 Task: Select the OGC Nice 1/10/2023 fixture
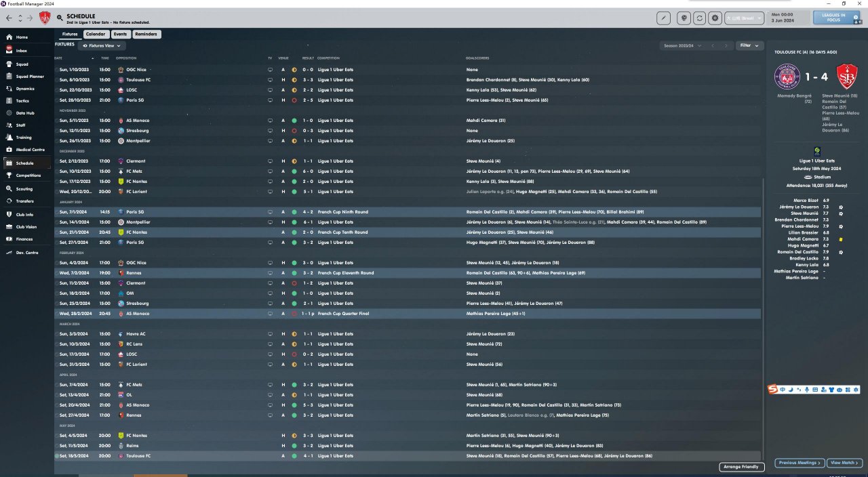(x=408, y=70)
